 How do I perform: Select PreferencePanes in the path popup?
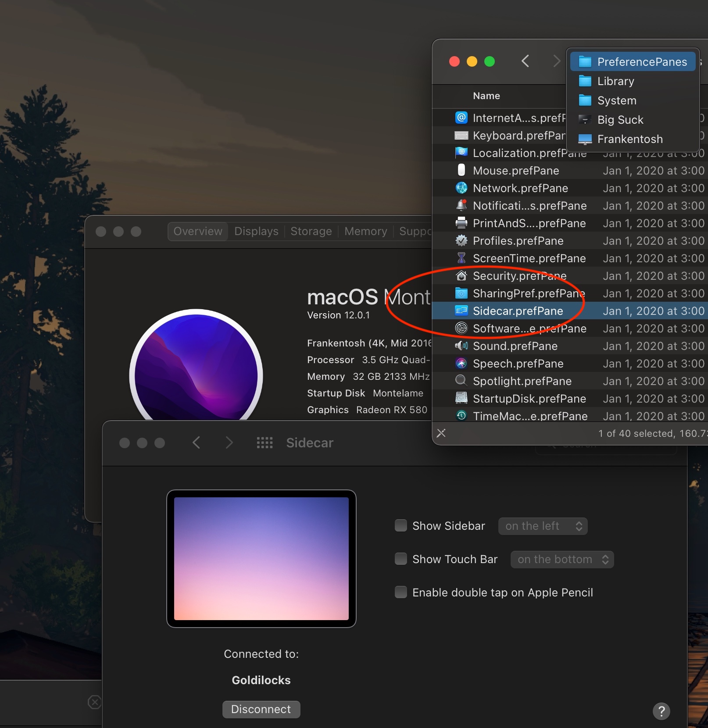click(633, 62)
